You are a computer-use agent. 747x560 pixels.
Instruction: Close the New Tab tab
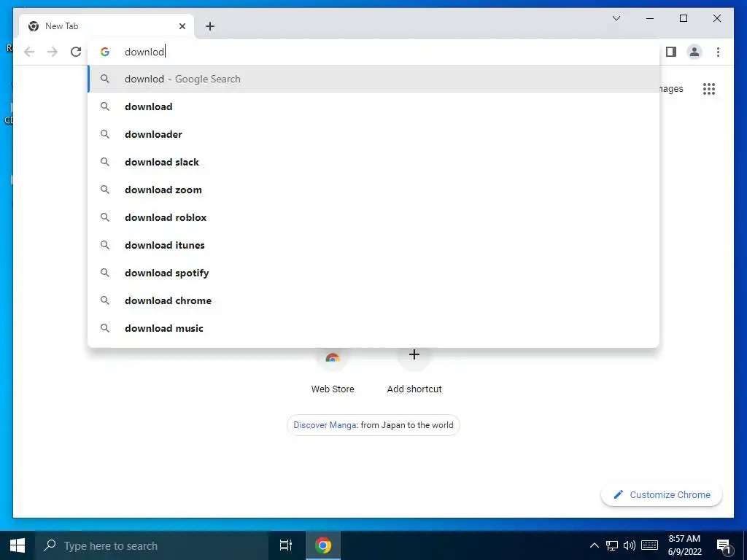(x=182, y=26)
